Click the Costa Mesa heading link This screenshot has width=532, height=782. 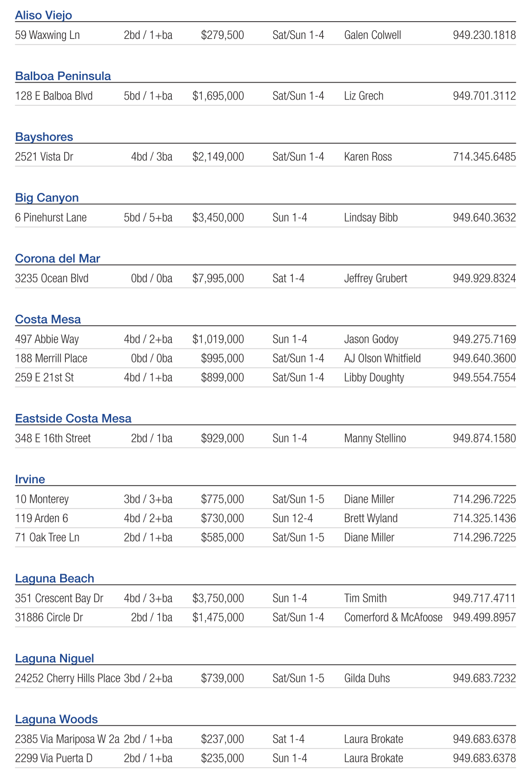tap(48, 319)
